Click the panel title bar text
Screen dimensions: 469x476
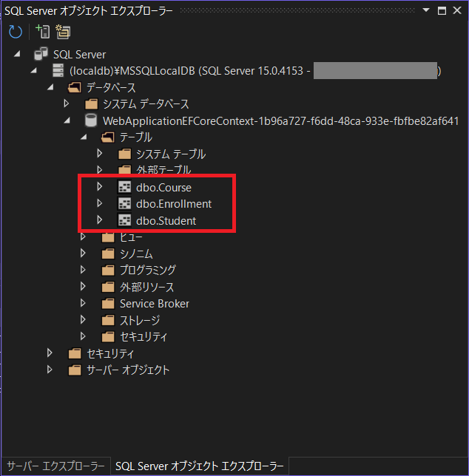point(88,10)
